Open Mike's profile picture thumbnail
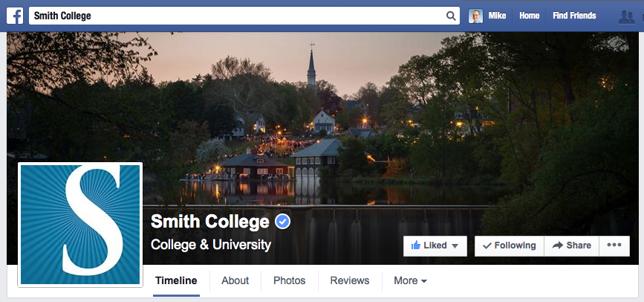The image size is (644, 302). pyautogui.click(x=475, y=16)
